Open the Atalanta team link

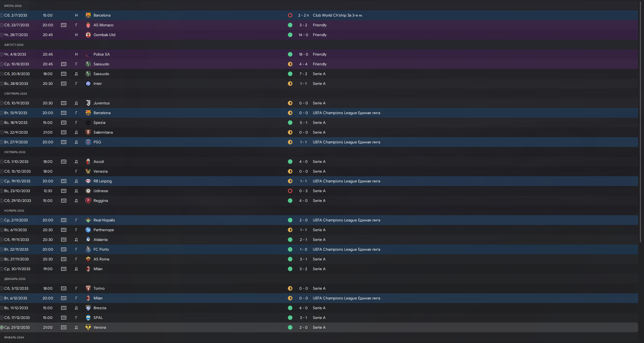point(100,240)
